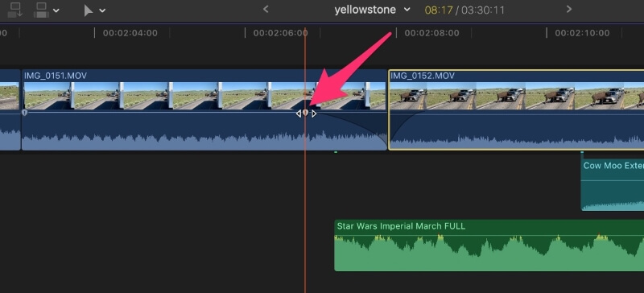Screen dimensions: 644x293
Task: Click the overwrite clip icon in toolbar
Action: coord(42,10)
